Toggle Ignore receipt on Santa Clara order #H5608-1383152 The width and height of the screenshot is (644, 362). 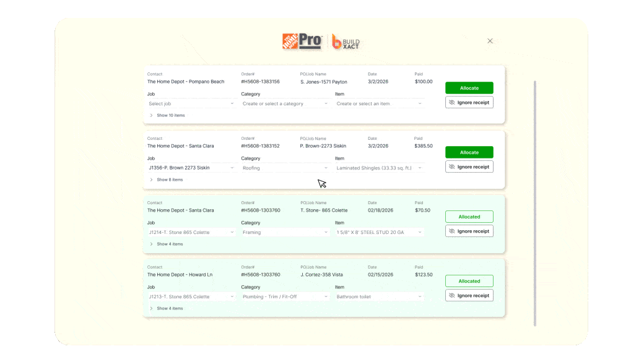click(x=469, y=166)
